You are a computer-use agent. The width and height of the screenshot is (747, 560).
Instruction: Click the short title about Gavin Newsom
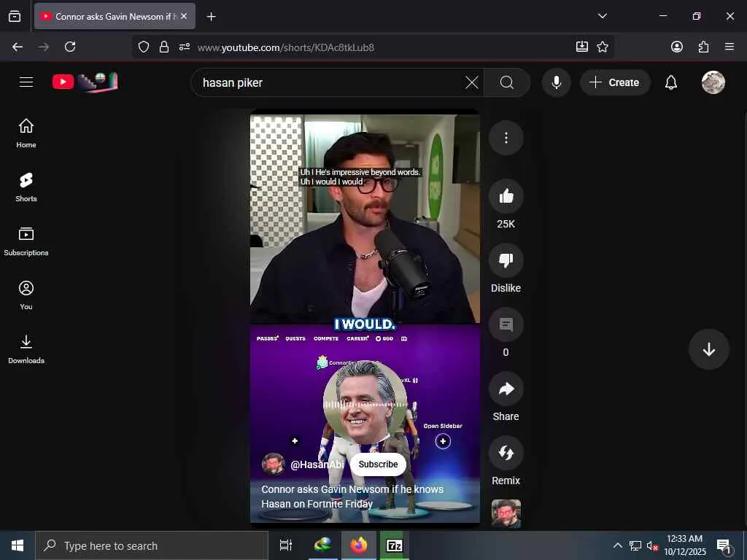(x=352, y=496)
